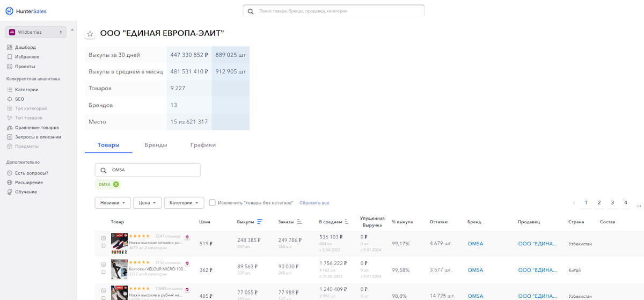The width and height of the screenshot is (644, 300).
Task: Open the Wildberries marketplace selector
Action: point(36,32)
